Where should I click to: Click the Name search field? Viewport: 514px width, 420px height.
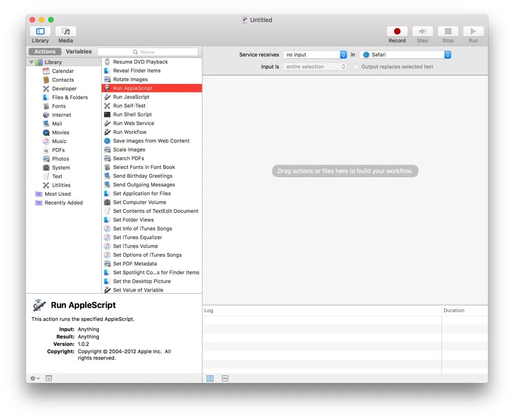point(148,52)
